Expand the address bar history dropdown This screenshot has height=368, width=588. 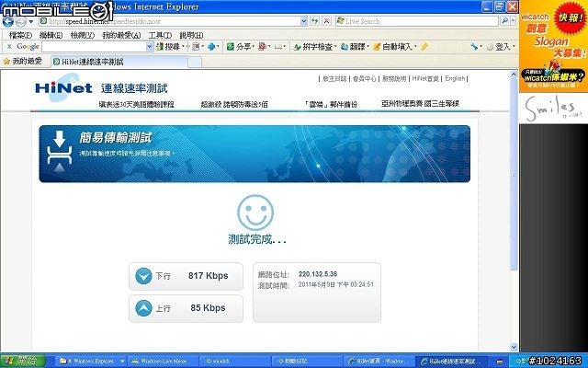pos(304,21)
